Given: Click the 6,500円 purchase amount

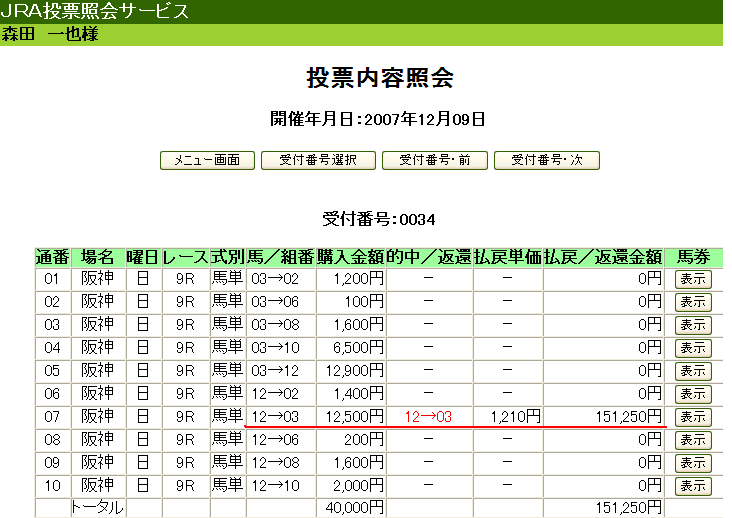Looking at the screenshot, I should point(358,348).
